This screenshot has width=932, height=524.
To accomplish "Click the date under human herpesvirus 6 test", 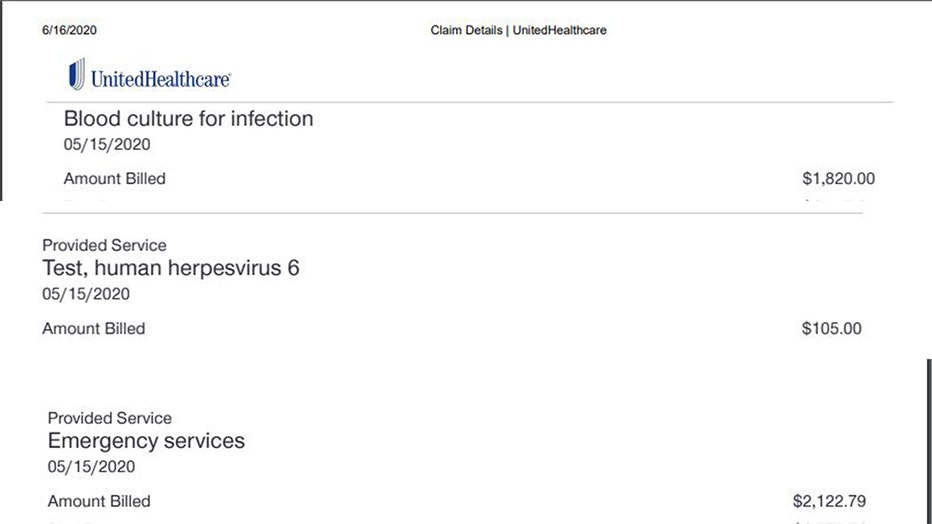I will [86, 295].
